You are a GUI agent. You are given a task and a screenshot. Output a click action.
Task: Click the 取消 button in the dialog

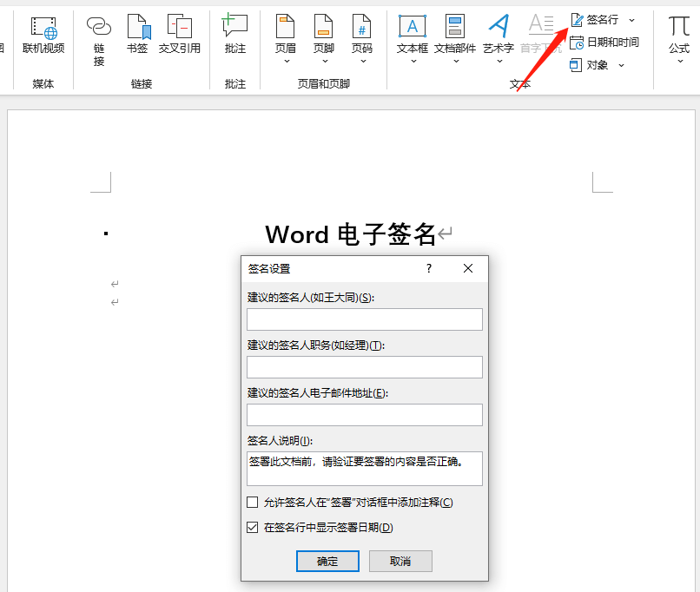(x=400, y=561)
